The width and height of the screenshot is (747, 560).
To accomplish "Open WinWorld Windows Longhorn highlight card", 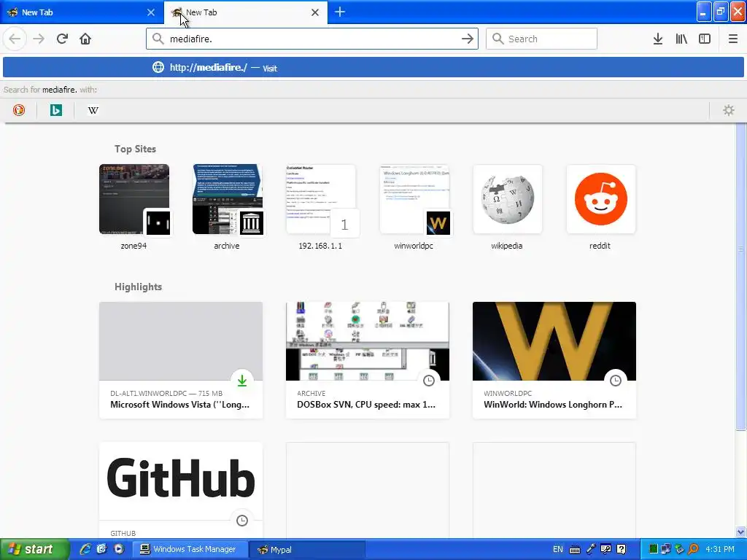I will point(554,360).
